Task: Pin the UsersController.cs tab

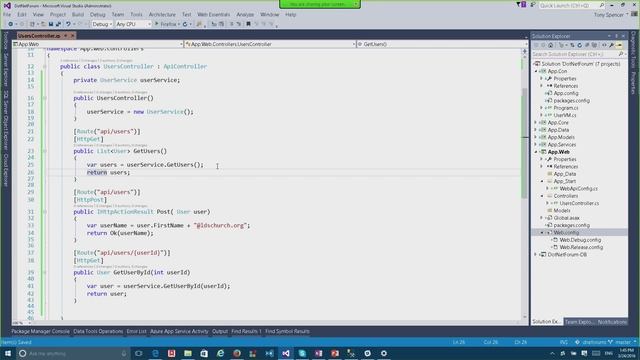Action: [66, 36]
